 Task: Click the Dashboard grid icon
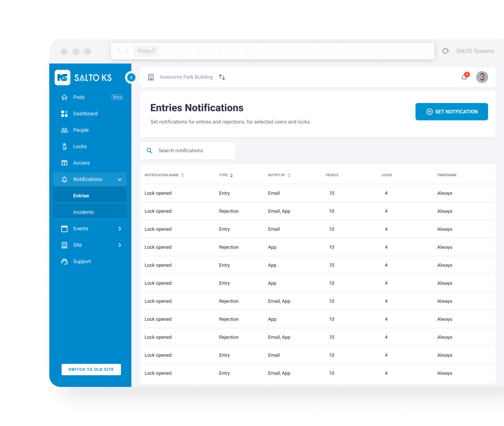coord(65,114)
